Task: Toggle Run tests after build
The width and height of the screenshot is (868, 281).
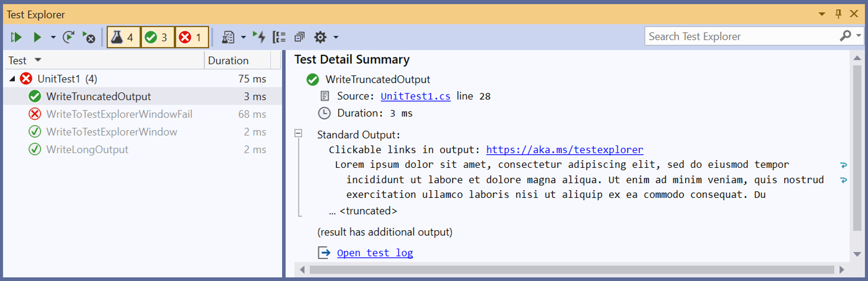Action: [259, 37]
